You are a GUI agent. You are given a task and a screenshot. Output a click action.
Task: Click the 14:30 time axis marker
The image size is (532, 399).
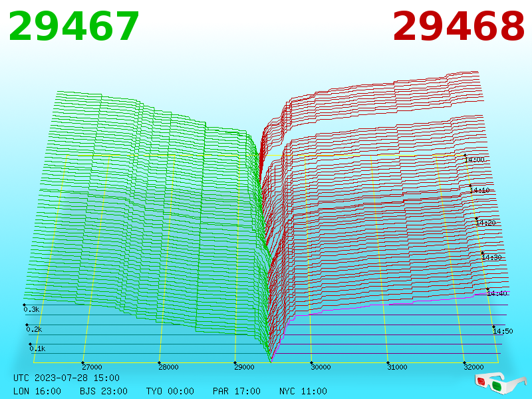491,257
